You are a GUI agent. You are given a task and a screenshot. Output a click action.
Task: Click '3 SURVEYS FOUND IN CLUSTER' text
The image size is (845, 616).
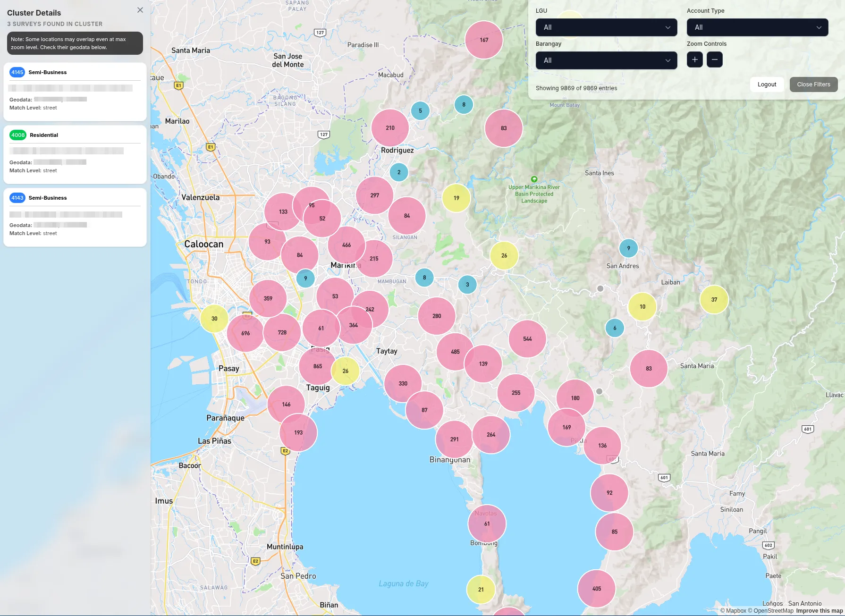tap(55, 24)
